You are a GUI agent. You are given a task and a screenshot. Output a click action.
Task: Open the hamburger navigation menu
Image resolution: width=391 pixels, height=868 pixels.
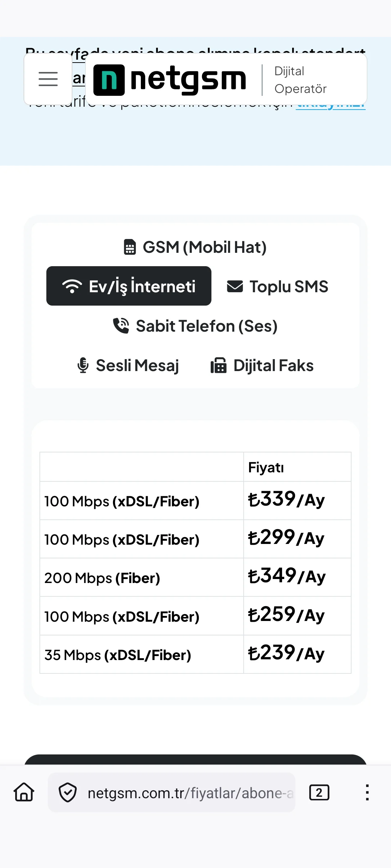pos(48,79)
